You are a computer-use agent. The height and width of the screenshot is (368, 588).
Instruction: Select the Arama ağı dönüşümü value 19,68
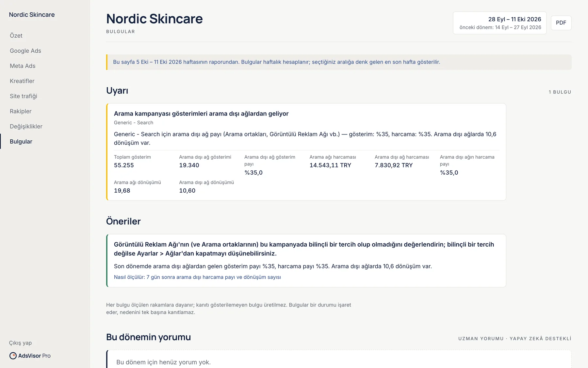pos(122,190)
